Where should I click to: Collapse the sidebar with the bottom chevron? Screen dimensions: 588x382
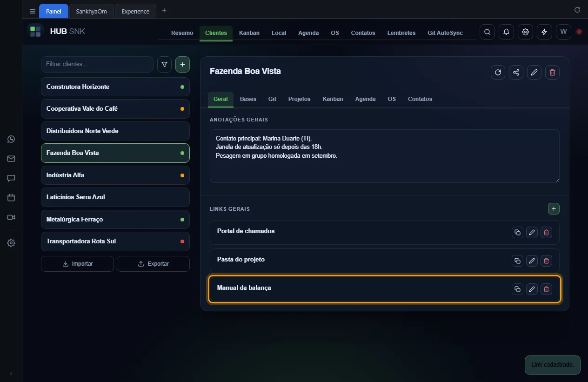pyautogui.click(x=11, y=374)
